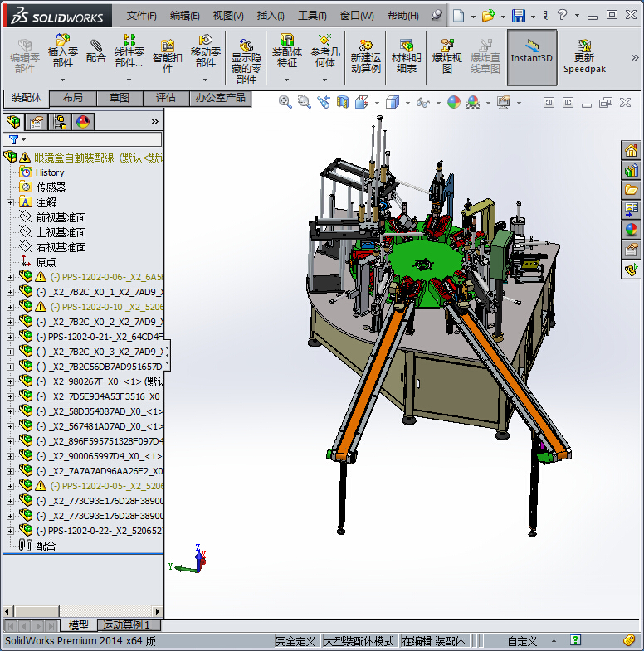This screenshot has height=651, width=644.
Task: Open DisplayManager tab icon
Action: pos(83,122)
